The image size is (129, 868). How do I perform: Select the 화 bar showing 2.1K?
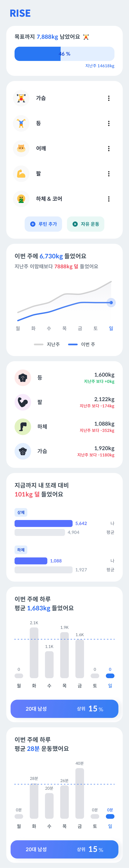[34, 653]
